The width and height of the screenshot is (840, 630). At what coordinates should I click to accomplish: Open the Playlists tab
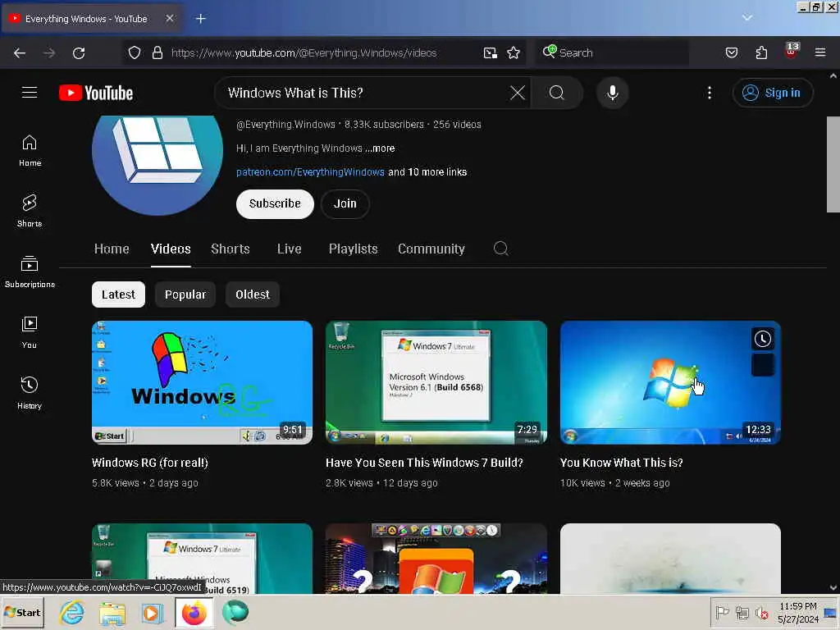point(353,249)
